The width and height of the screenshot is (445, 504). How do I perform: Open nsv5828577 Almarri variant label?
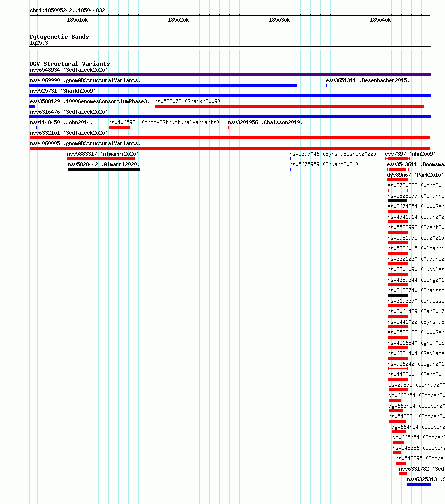tap(416, 196)
